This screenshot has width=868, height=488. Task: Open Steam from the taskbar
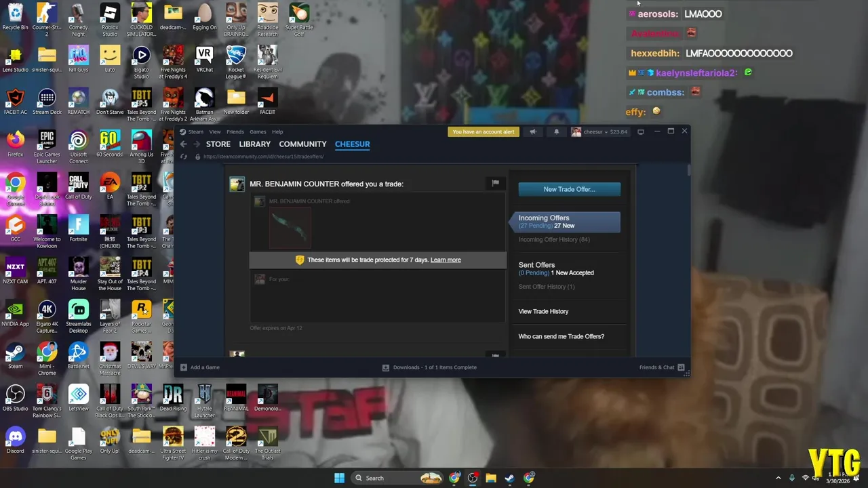(x=509, y=478)
